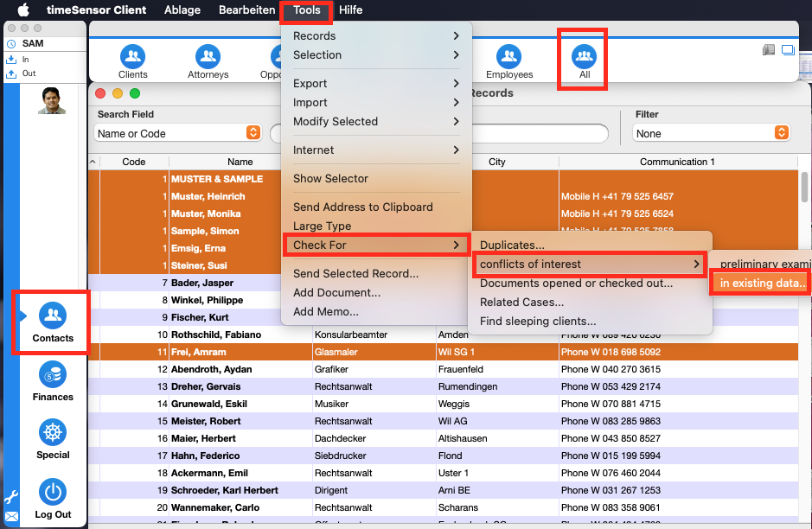
Task: Choose Find sleeping clients...
Action: pyautogui.click(x=590, y=322)
